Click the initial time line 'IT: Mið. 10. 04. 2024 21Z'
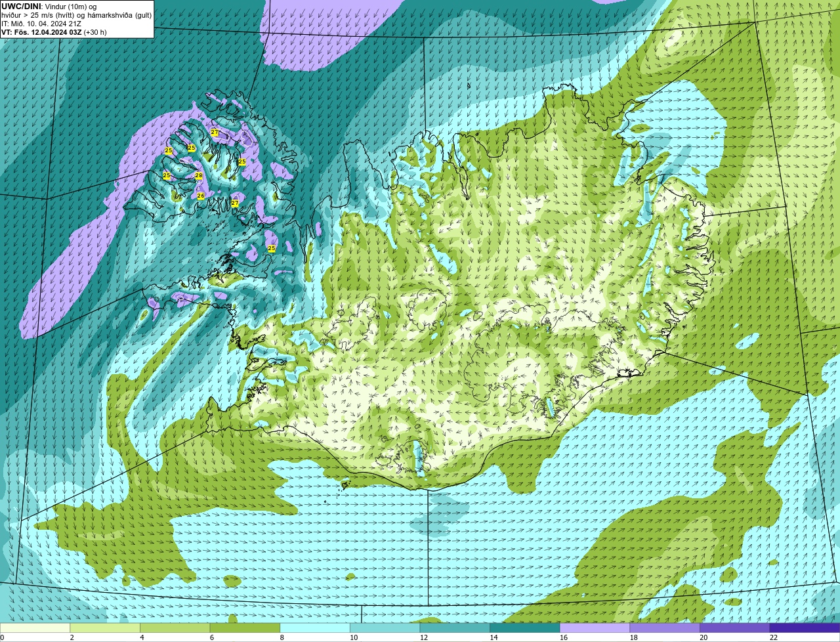Screen dimensions: 840x642 41,24
